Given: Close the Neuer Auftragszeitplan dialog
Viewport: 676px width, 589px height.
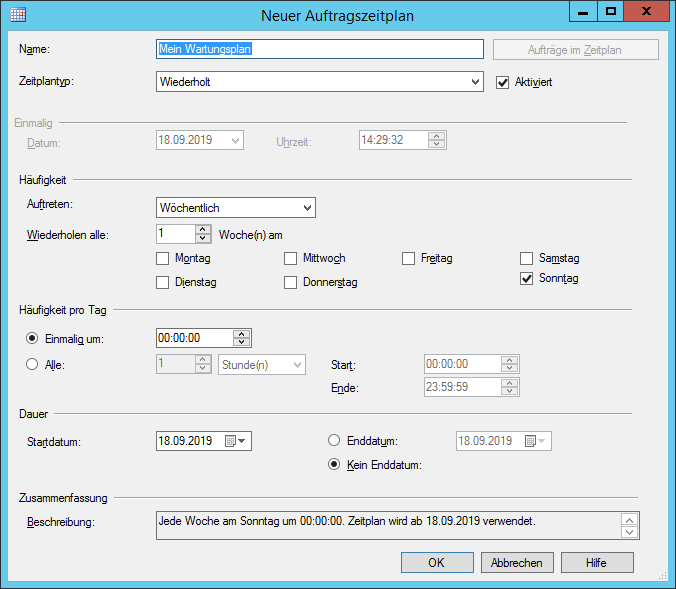Looking at the screenshot, I should tap(646, 11).
